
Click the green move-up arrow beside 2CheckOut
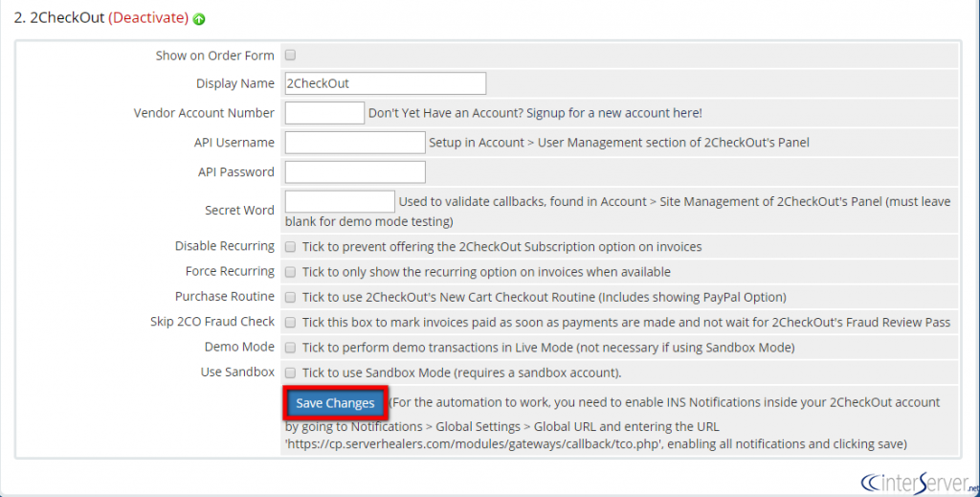click(199, 19)
